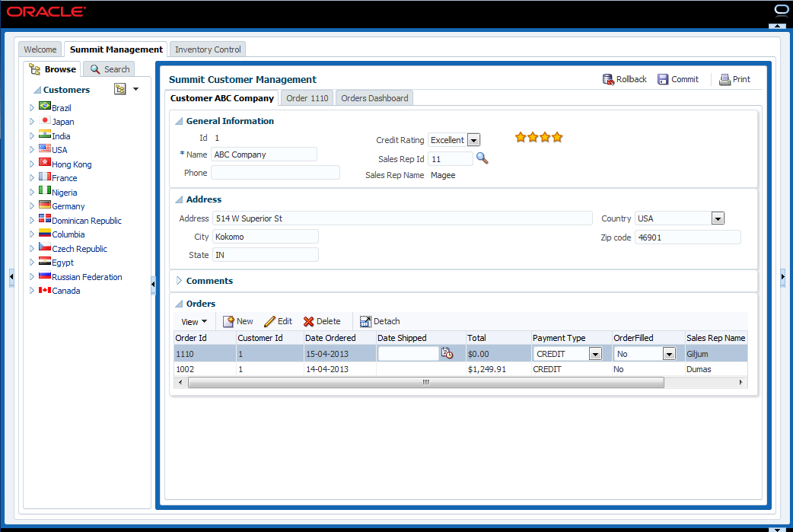Click the Columbia country link

tap(68, 234)
